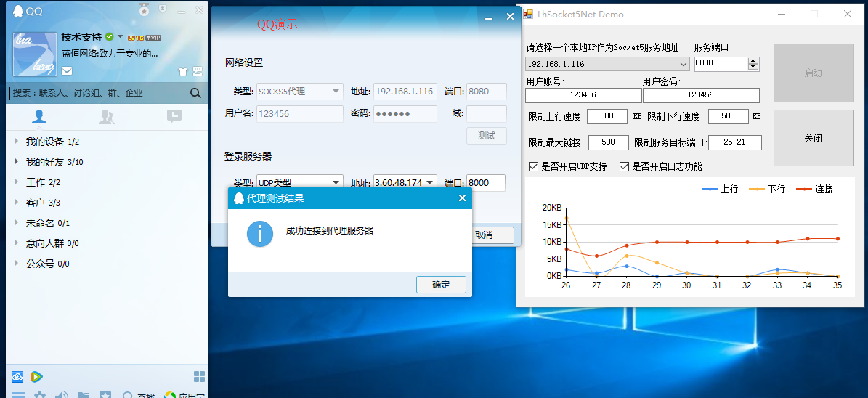The width and height of the screenshot is (868, 398).
Task: Click the 测试 button in network settings
Action: coord(486,136)
